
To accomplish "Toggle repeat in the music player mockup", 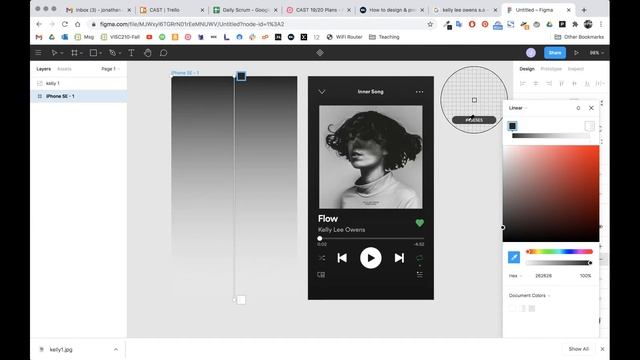I will click(x=420, y=258).
